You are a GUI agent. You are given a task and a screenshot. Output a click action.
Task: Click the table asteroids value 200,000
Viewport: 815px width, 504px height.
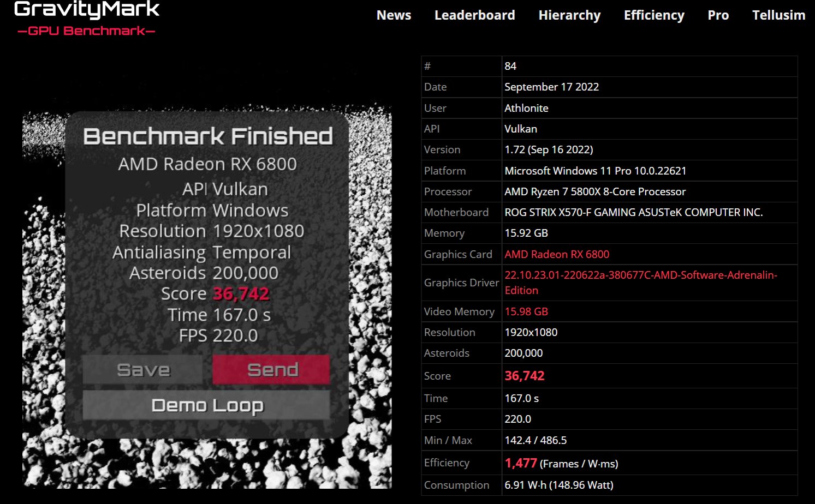[523, 353]
